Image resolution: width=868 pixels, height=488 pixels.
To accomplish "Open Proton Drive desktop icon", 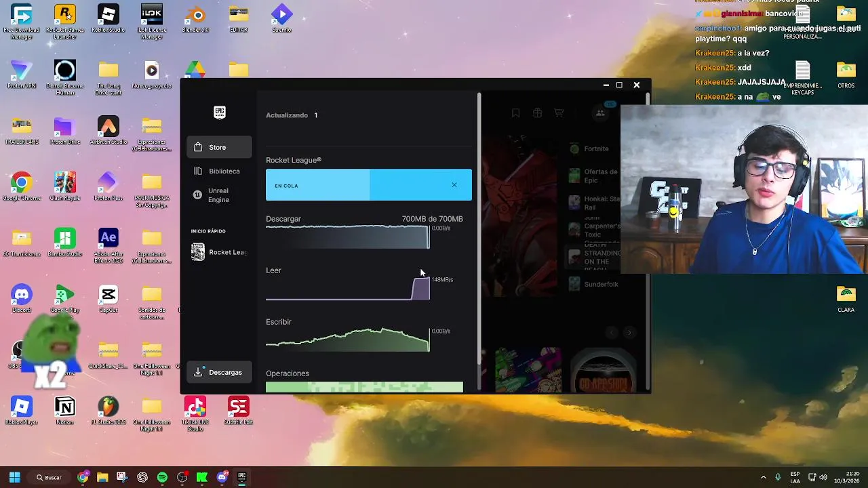I will tap(65, 130).
